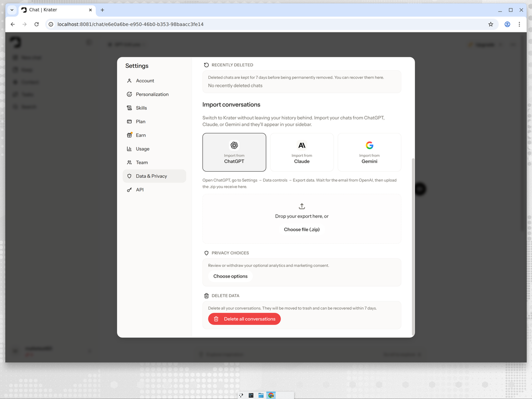Click the Privacy Choices shield icon

click(206, 253)
